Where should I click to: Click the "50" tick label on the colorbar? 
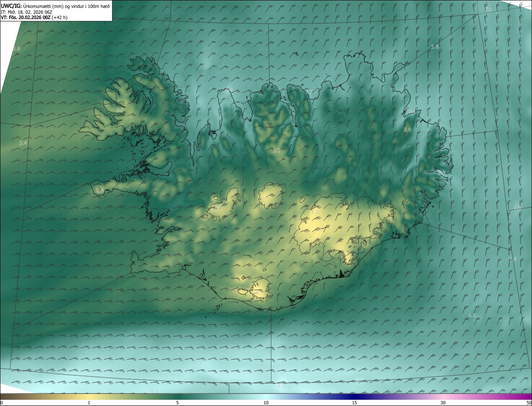point(529,403)
